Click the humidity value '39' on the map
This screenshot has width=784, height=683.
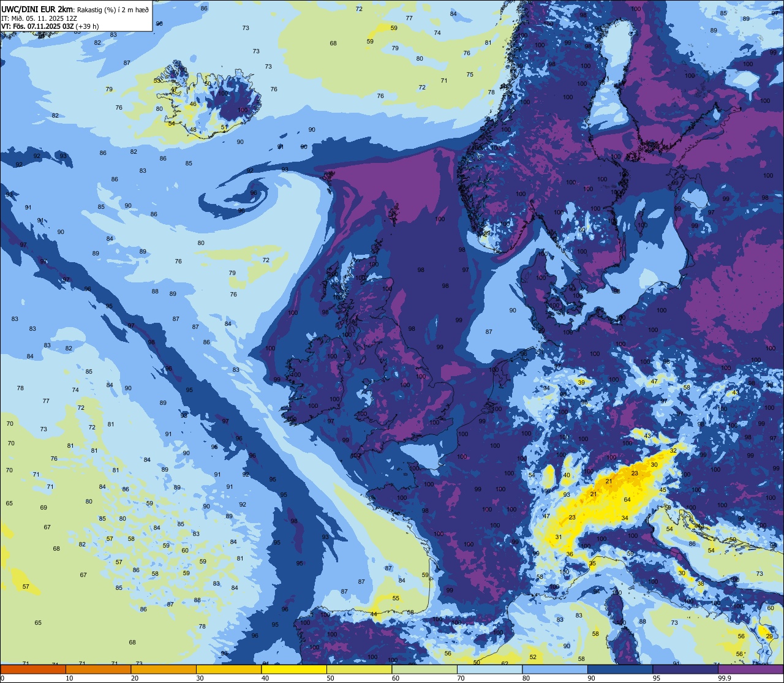(x=581, y=383)
